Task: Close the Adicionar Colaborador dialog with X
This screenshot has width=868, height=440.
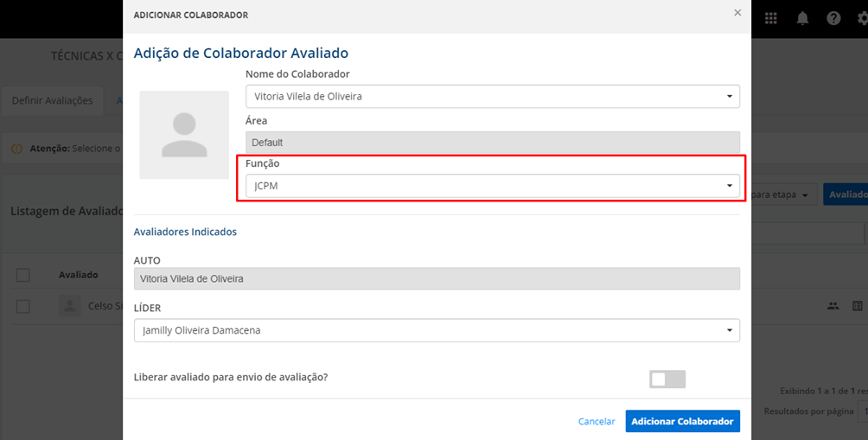Action: (737, 13)
